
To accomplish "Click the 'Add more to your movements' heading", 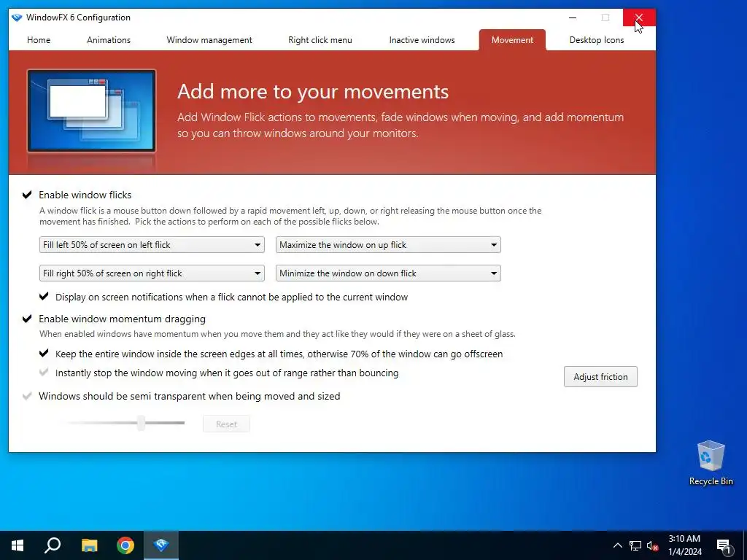I will 313,91.
